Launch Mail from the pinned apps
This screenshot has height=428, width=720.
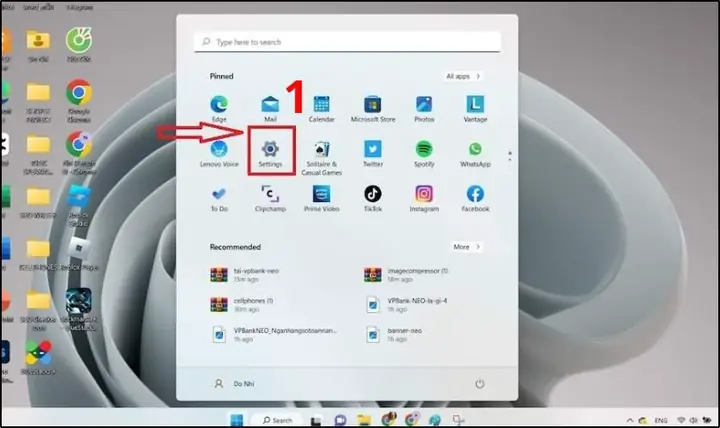coord(270,109)
